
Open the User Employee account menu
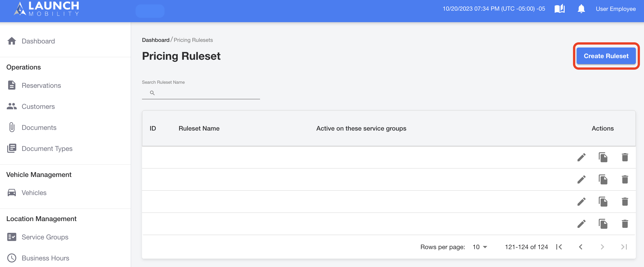point(616,9)
